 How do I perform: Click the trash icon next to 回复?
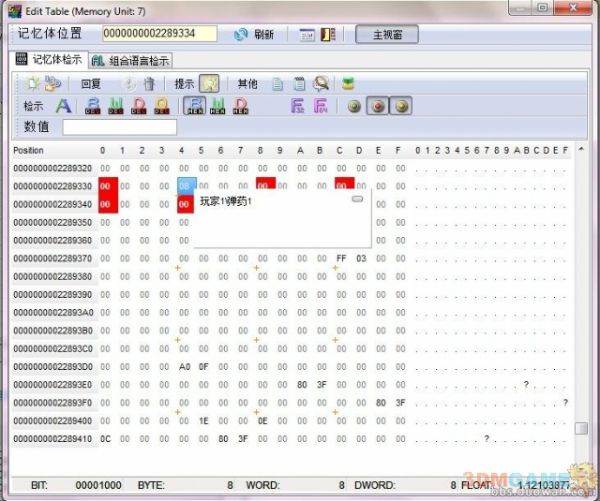click(x=149, y=84)
